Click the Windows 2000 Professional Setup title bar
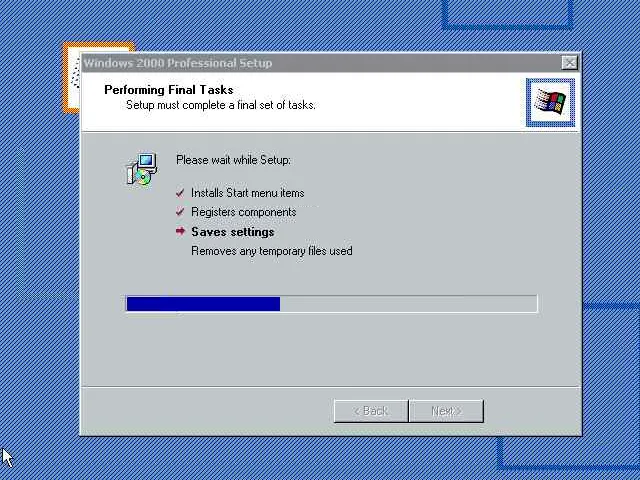640x480 pixels. 322,63
